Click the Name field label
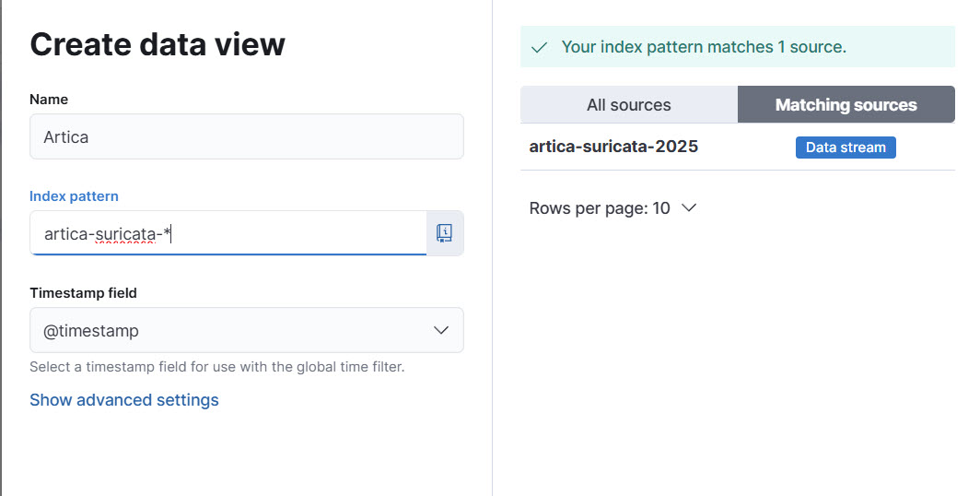Screen dimensions: 980x496 [49, 100]
